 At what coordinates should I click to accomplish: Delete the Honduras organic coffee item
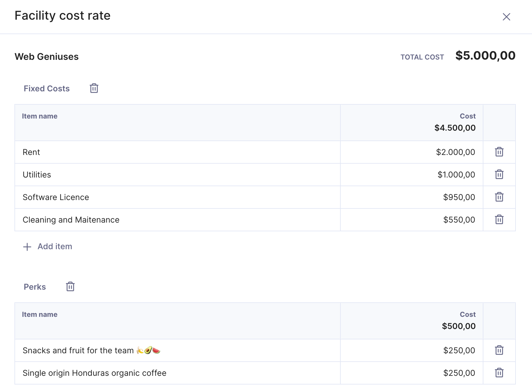(499, 373)
